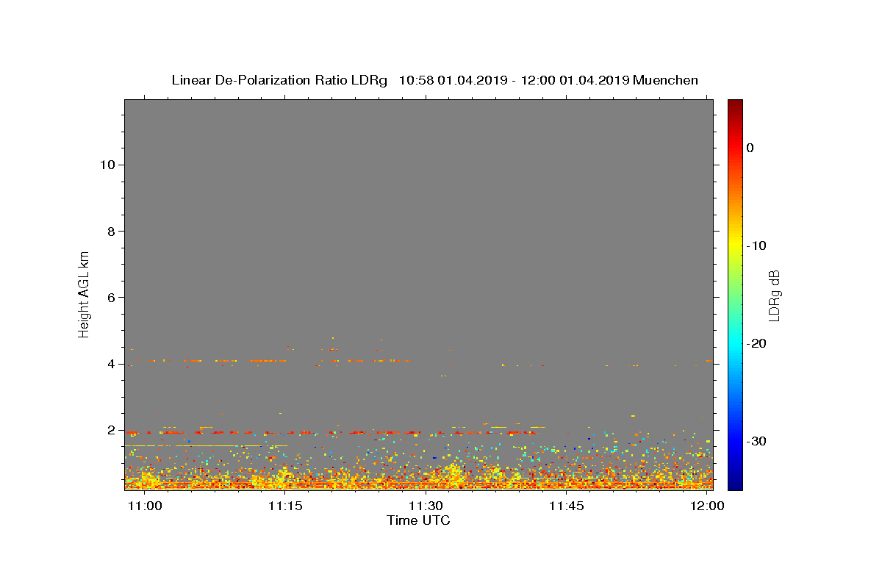The width and height of the screenshot is (882, 588).
Task: Click the plot title text mentioning Muenchen
Action: [x=434, y=80]
